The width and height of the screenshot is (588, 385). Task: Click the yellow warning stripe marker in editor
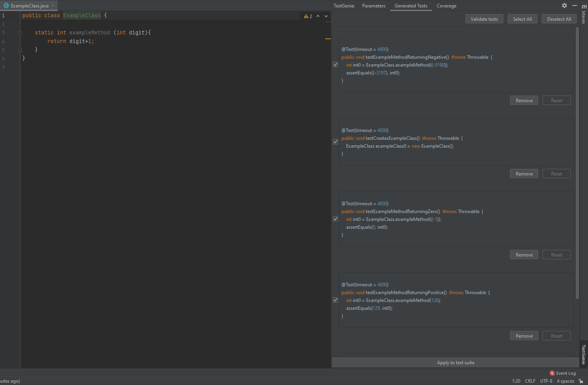pyautogui.click(x=328, y=39)
